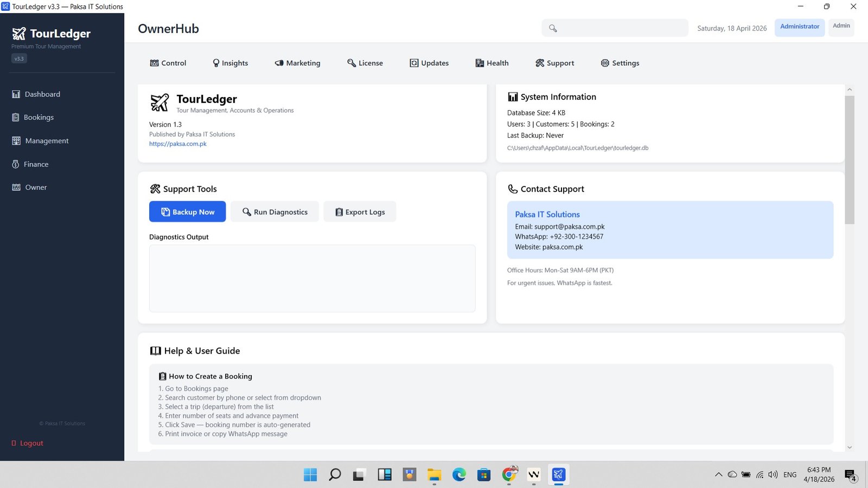Open the paksa.com.pk link
The image size is (868, 488).
click(178, 144)
